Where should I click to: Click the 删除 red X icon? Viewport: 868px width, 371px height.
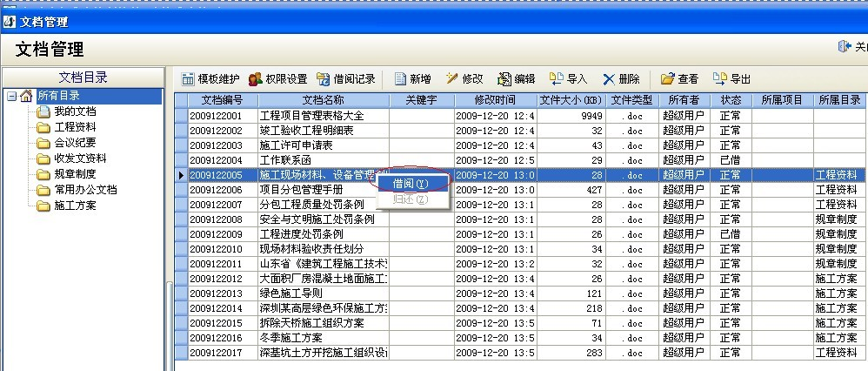609,79
